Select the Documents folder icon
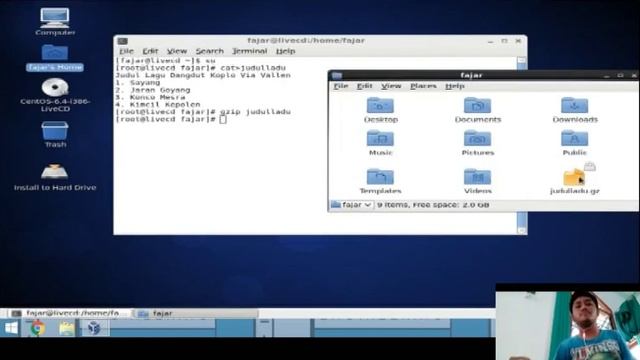Viewport: 640px width, 360px height. (477, 105)
